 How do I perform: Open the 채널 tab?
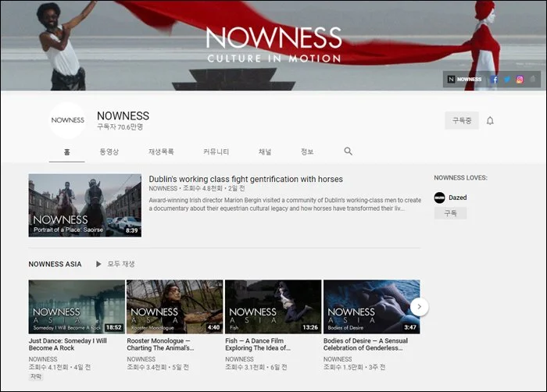tap(265, 151)
